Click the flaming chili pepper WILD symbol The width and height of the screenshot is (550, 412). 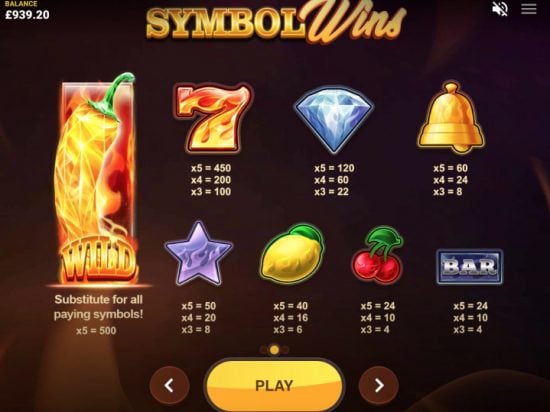(96, 179)
